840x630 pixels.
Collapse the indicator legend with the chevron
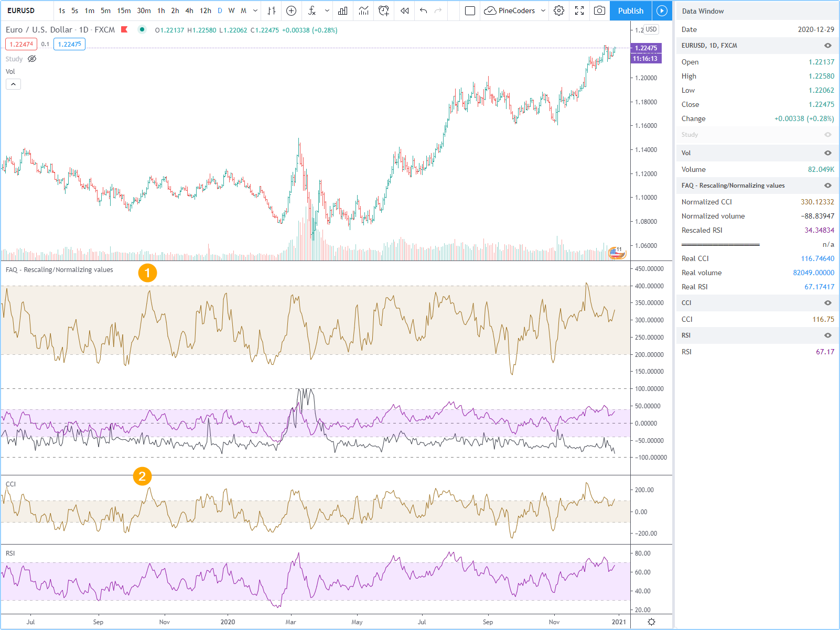tap(13, 84)
